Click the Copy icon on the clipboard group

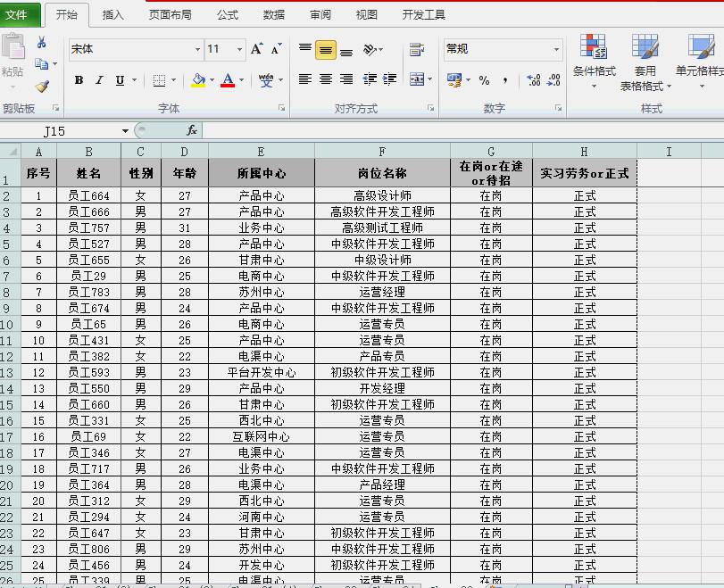click(x=40, y=65)
